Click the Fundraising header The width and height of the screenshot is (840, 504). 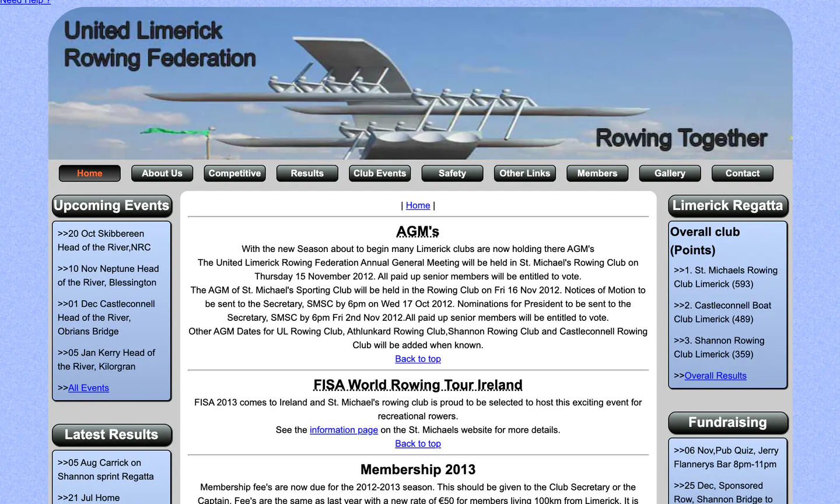727,423
